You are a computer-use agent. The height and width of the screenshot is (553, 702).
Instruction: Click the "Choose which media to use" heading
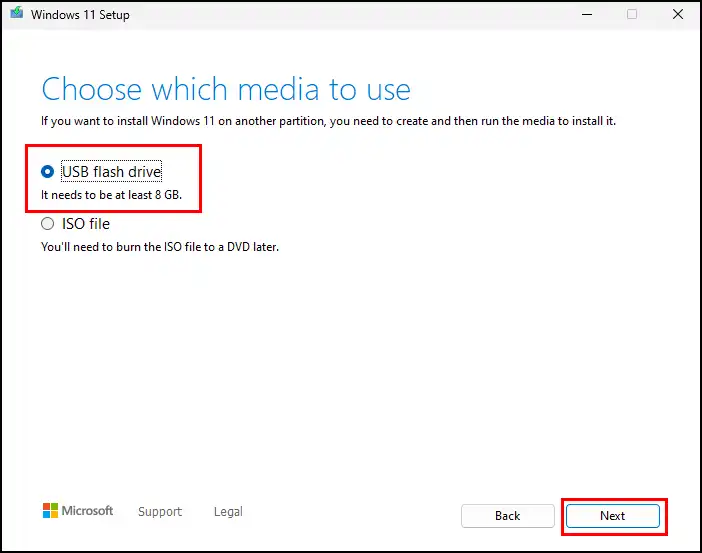click(x=226, y=89)
